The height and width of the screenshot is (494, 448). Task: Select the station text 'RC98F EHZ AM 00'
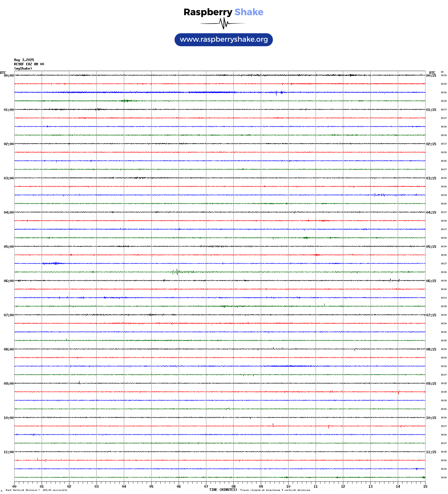tap(29, 64)
